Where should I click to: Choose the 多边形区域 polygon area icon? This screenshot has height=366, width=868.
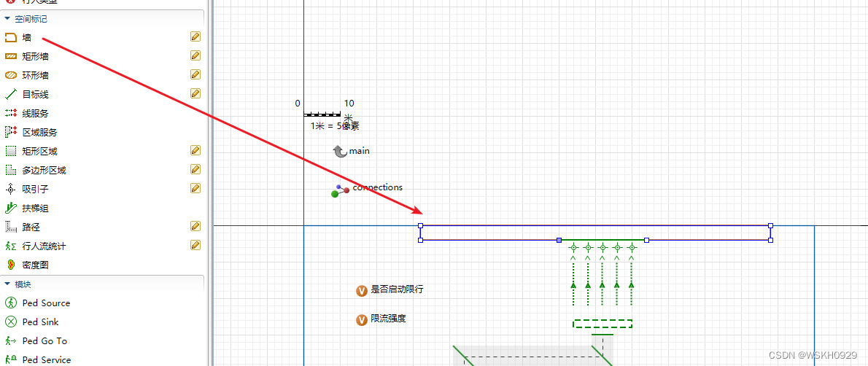point(10,170)
